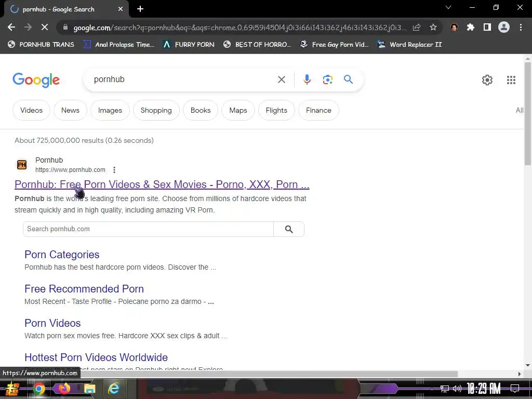Close the Google Search tab
The width and height of the screenshot is (532, 399).
[x=121, y=9]
